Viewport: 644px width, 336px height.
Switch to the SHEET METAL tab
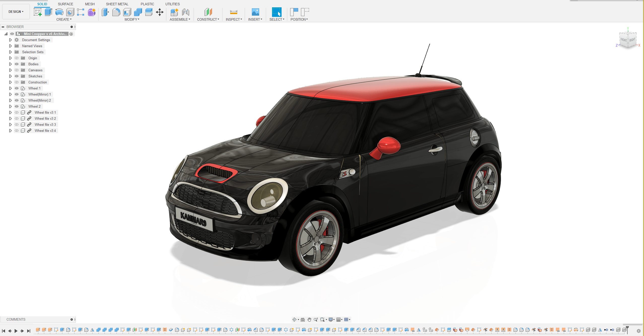pos(117,4)
